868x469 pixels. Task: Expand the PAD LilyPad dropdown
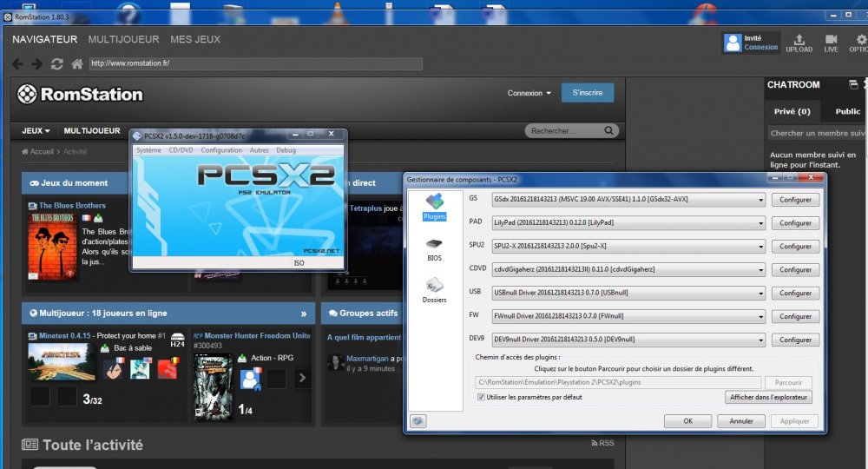[760, 223]
